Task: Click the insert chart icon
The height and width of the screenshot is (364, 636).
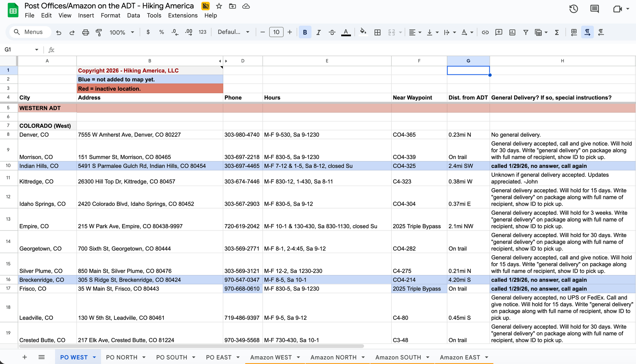Action: coord(512,32)
